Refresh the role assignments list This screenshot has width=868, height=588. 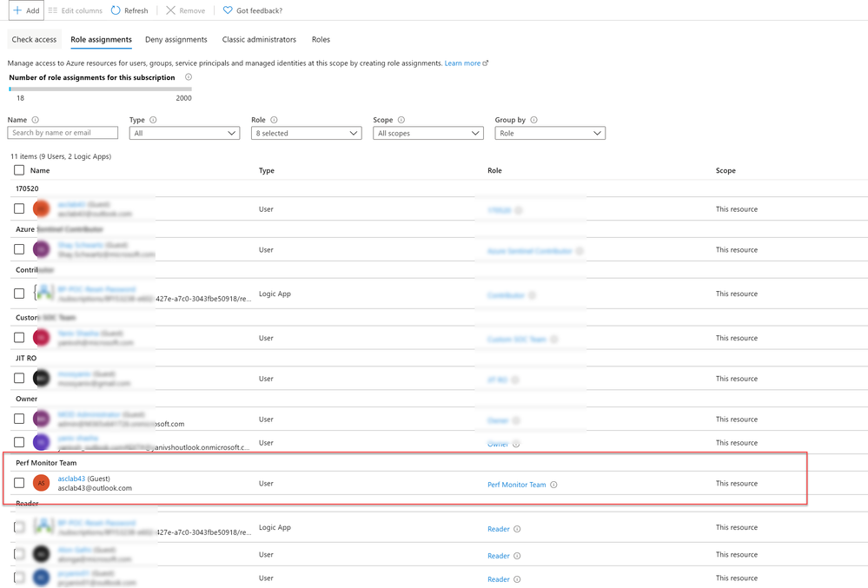tap(129, 10)
